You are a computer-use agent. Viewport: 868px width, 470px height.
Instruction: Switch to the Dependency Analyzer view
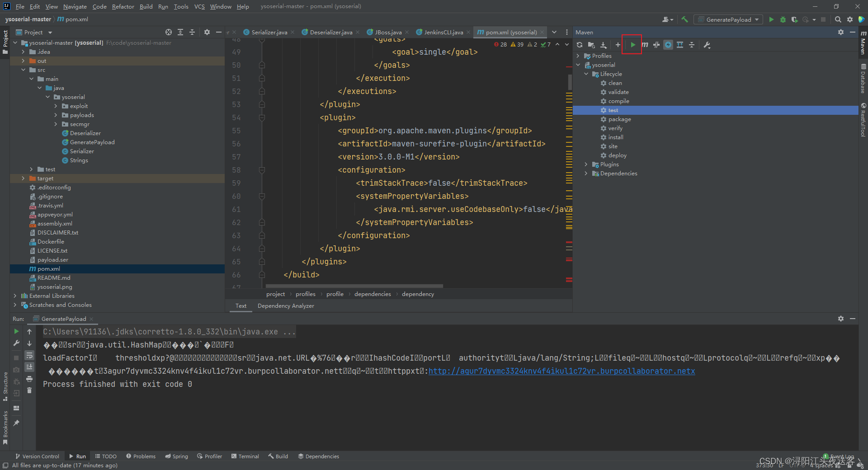coord(286,305)
